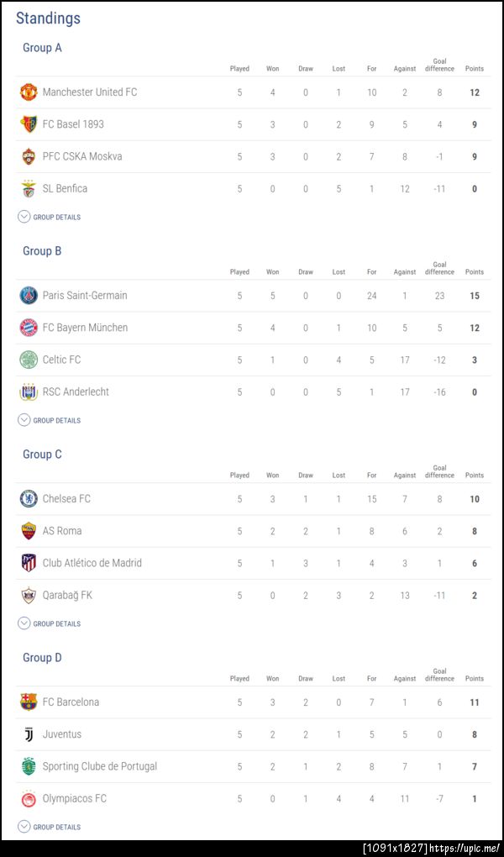Click the FC Barcelona club crest
The width and height of the screenshot is (504, 857).
point(29,702)
